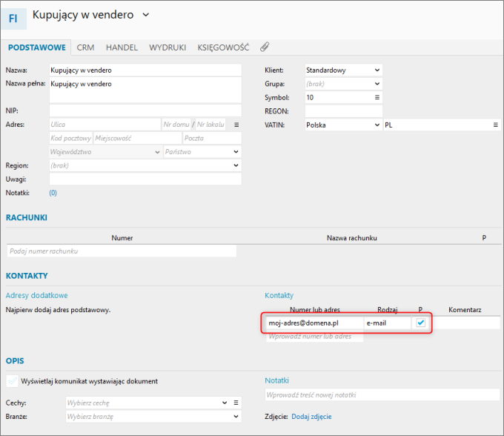Screen dimensions: 504x436
Task: Expand the title chevron beside Kupujący w vendero
Action: (145, 15)
